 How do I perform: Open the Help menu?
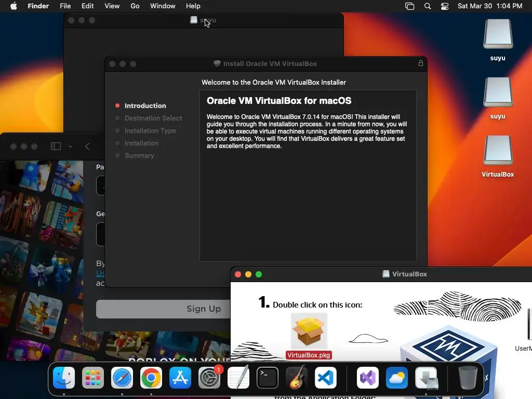tap(193, 6)
